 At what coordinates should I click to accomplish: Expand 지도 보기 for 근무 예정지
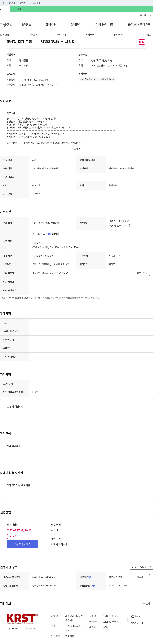click(142, 273)
